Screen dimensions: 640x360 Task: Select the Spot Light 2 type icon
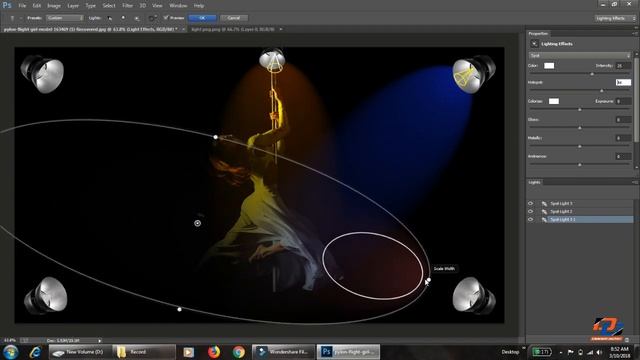[x=544, y=211]
